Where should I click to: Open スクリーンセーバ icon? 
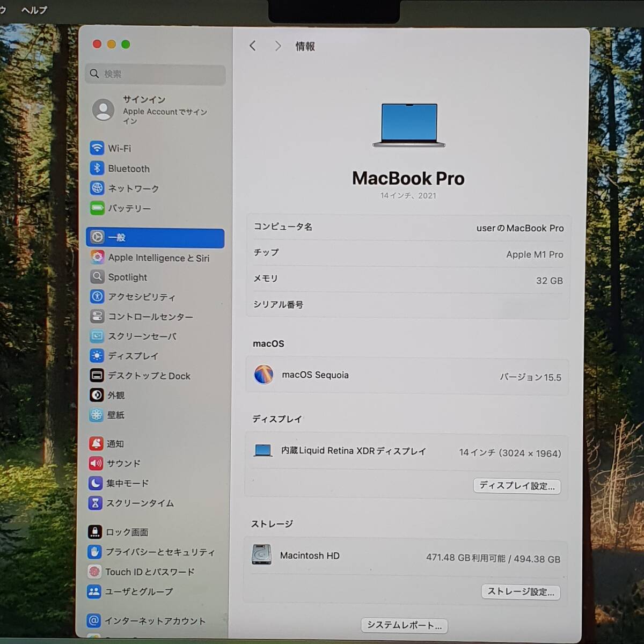point(97,336)
